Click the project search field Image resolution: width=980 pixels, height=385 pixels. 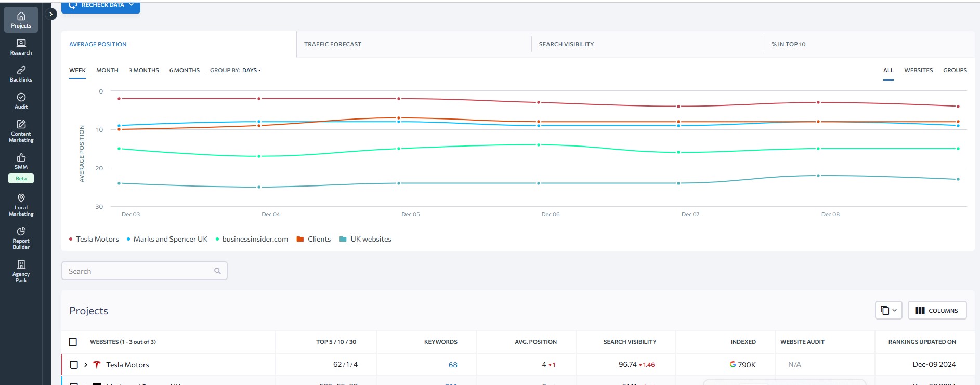click(145, 271)
